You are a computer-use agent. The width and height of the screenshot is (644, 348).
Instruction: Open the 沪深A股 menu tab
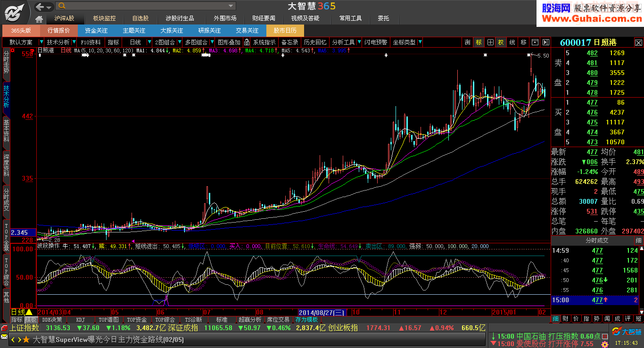click(64, 18)
